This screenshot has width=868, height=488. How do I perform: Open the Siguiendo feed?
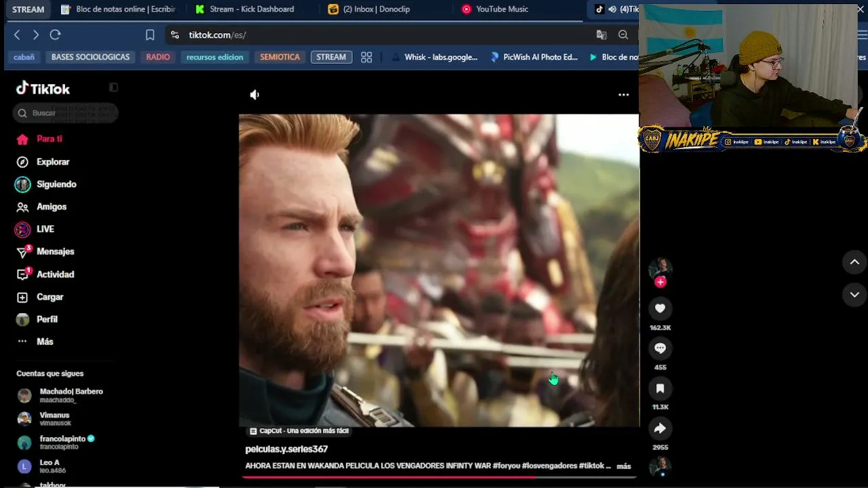46,184
